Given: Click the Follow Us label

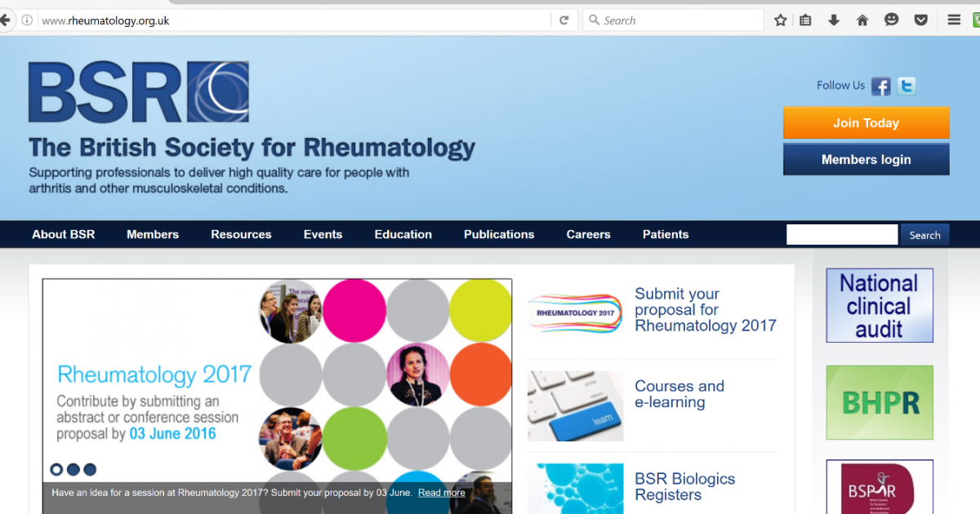Looking at the screenshot, I should click(840, 86).
